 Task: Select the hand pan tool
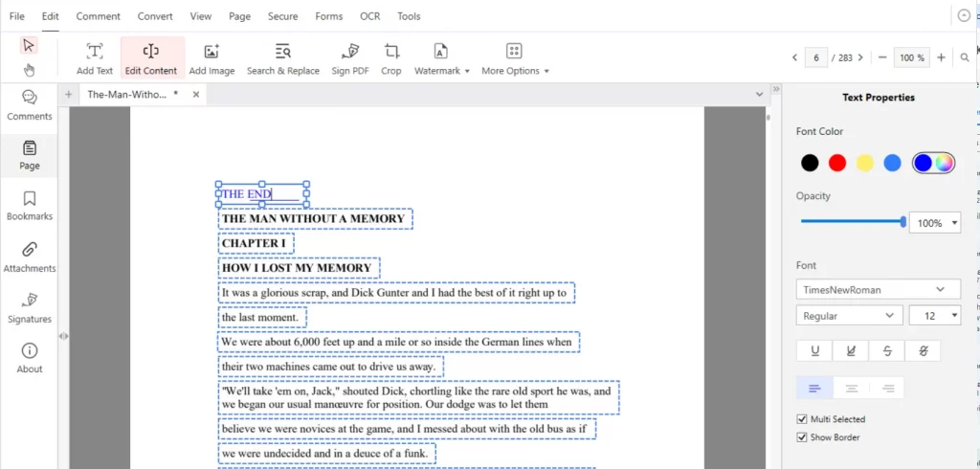[29, 70]
